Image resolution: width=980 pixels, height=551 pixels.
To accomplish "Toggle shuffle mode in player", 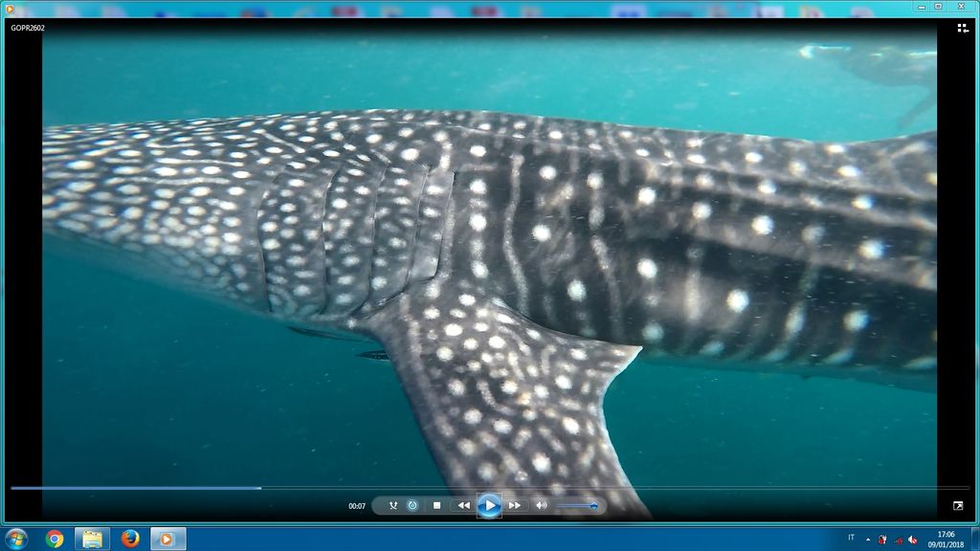I will click(x=392, y=505).
